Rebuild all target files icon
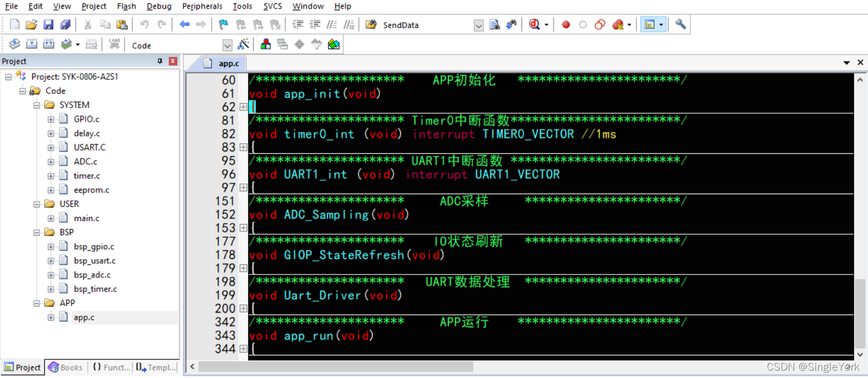 [x=49, y=44]
